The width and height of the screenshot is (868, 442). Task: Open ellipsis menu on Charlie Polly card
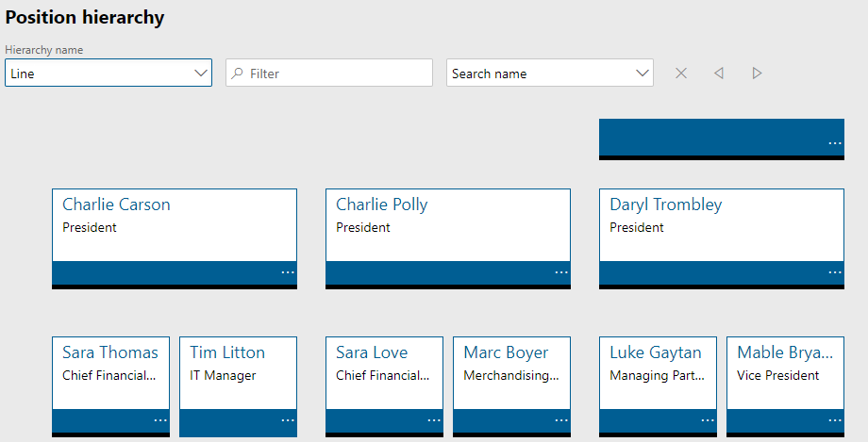pyautogui.click(x=561, y=272)
